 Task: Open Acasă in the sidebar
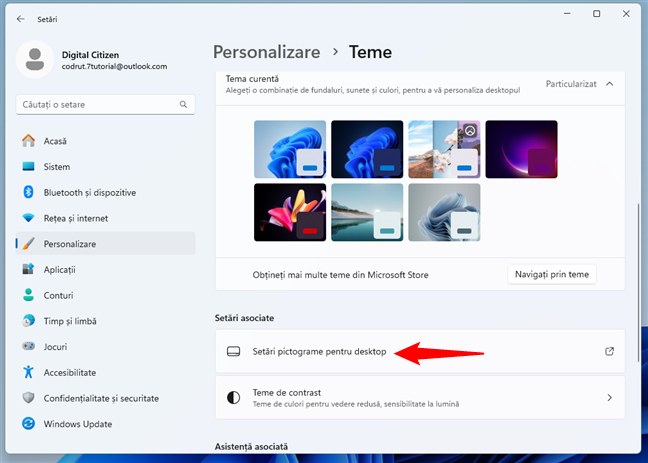coord(105,141)
